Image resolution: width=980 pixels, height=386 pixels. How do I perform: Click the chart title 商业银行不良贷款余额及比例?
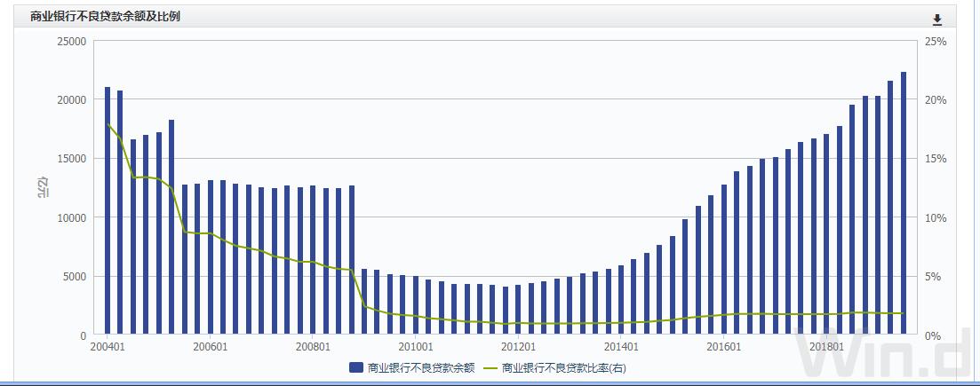(105, 17)
